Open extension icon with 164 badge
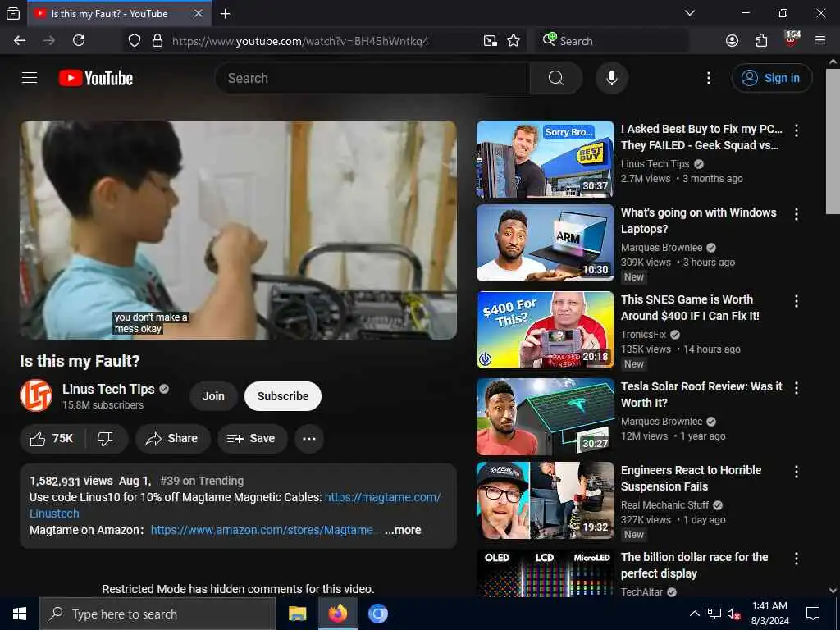Viewport: 840px width, 630px height. [792, 39]
